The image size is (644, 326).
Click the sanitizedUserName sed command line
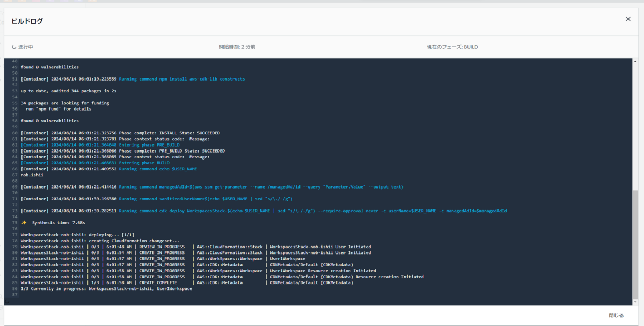(x=157, y=199)
